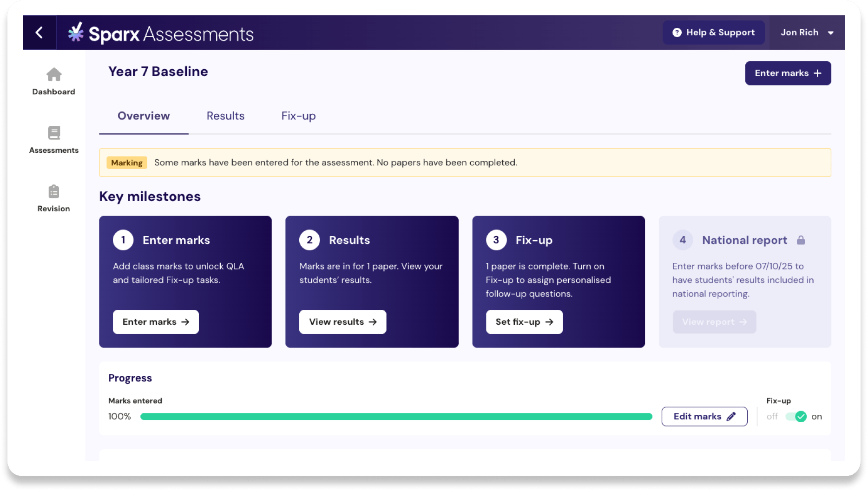Click the top-right Enter marks plus button
This screenshot has width=868, height=491.
(x=788, y=73)
